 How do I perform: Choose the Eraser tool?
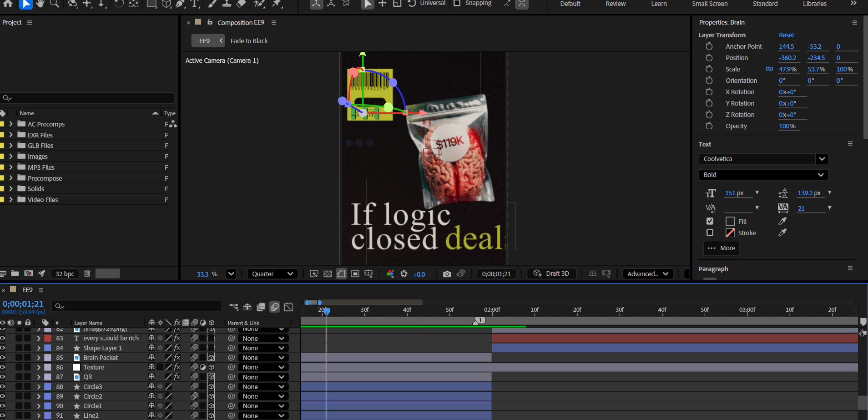coord(241,4)
